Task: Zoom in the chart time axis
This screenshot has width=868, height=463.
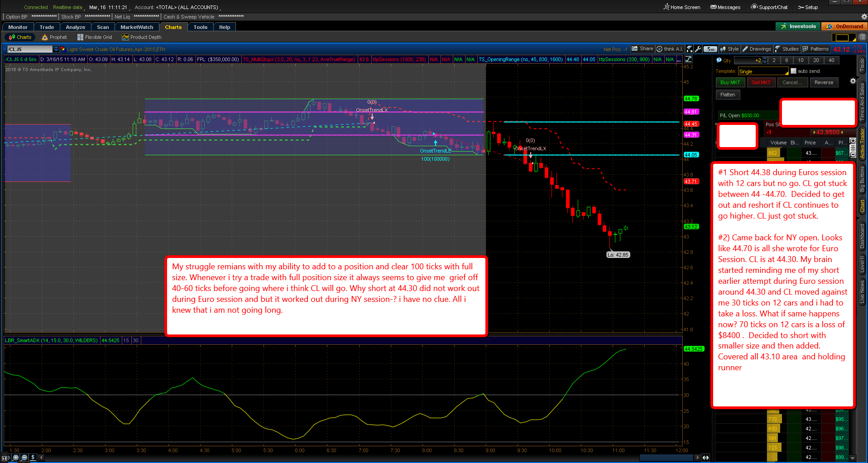Action: [16, 458]
